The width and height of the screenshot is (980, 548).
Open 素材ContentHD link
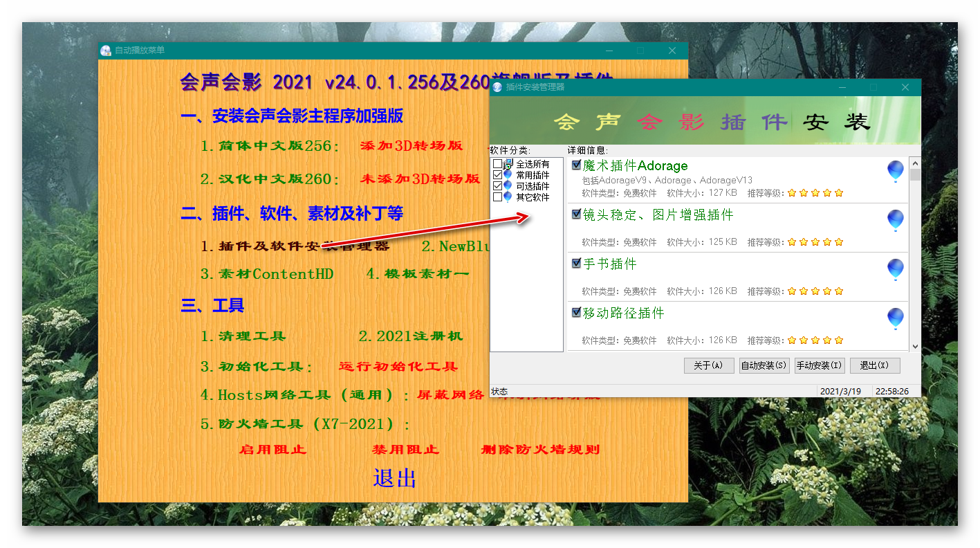[x=267, y=274]
